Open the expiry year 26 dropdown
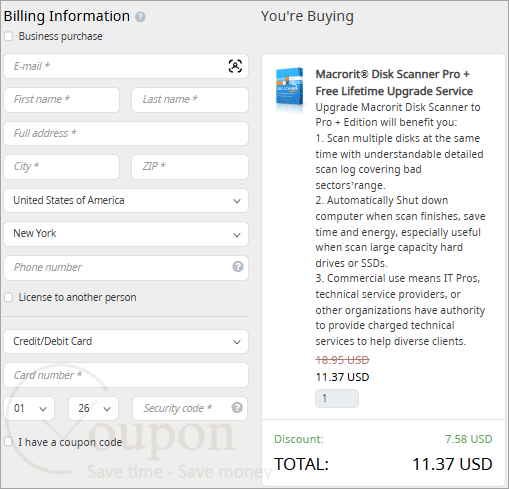 click(x=93, y=408)
